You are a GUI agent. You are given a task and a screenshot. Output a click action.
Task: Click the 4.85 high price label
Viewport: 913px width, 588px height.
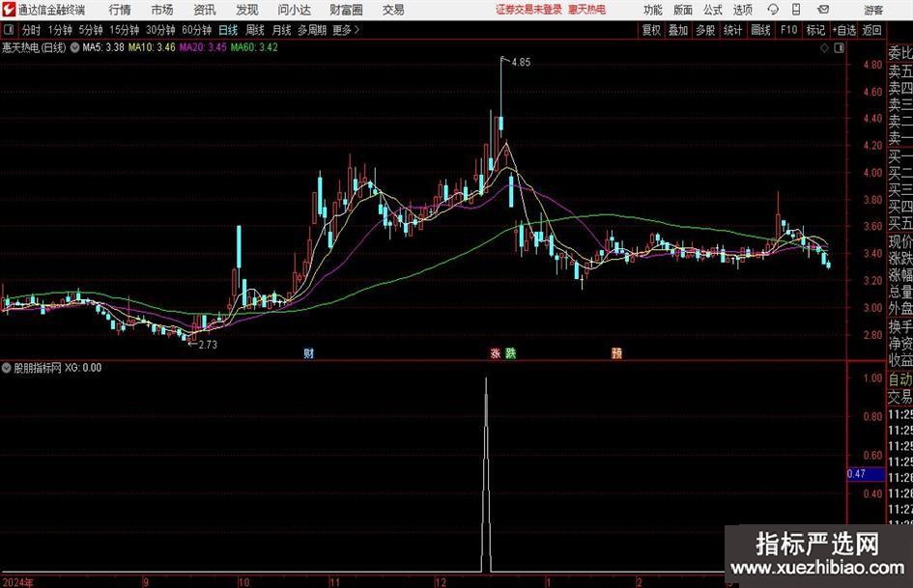pos(521,63)
